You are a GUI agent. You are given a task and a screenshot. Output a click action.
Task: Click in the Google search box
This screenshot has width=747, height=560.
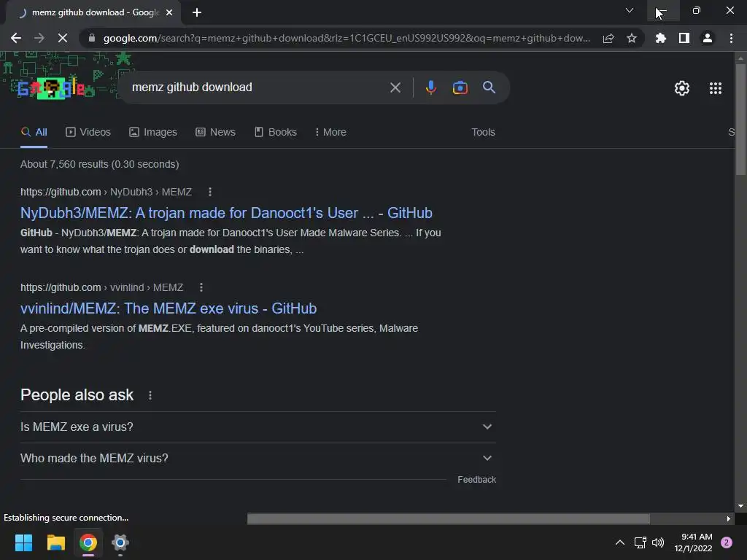pos(258,87)
